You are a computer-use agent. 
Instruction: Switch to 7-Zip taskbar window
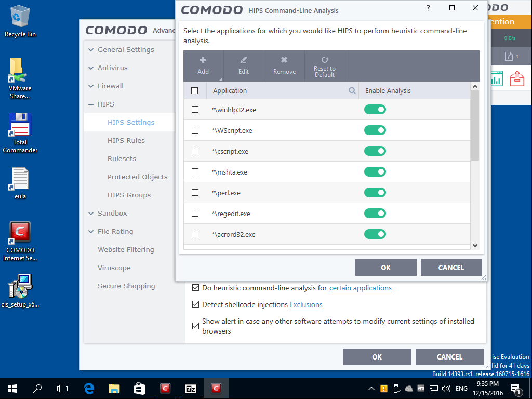[191, 389]
